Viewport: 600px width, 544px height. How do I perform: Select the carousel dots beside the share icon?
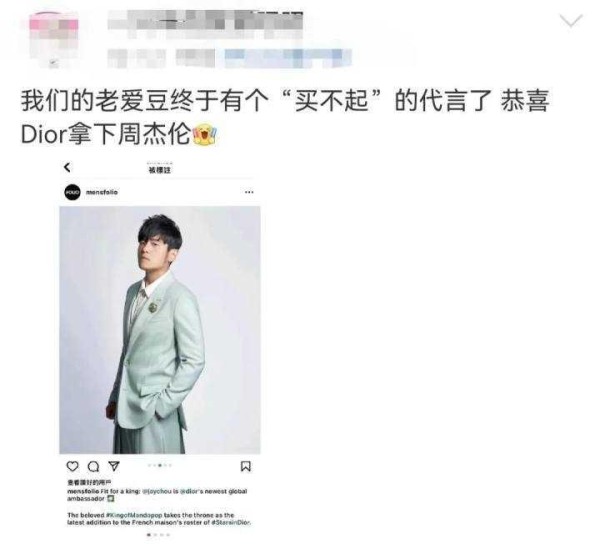click(160, 466)
